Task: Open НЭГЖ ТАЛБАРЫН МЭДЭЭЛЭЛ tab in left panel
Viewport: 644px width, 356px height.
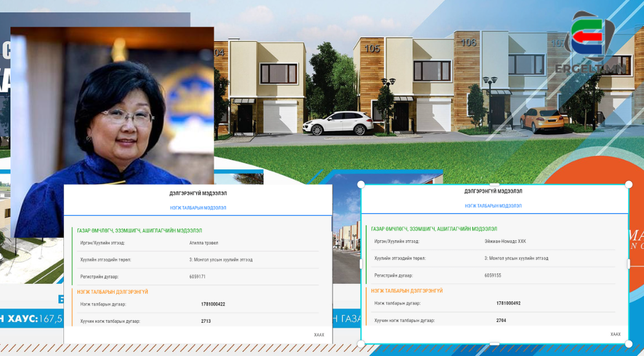Action: pos(198,208)
